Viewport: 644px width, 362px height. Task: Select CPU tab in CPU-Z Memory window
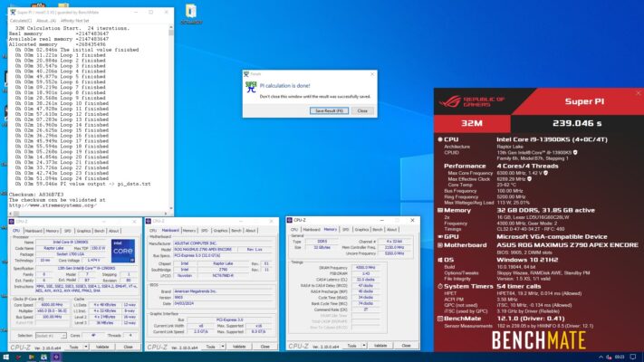[x=294, y=230]
